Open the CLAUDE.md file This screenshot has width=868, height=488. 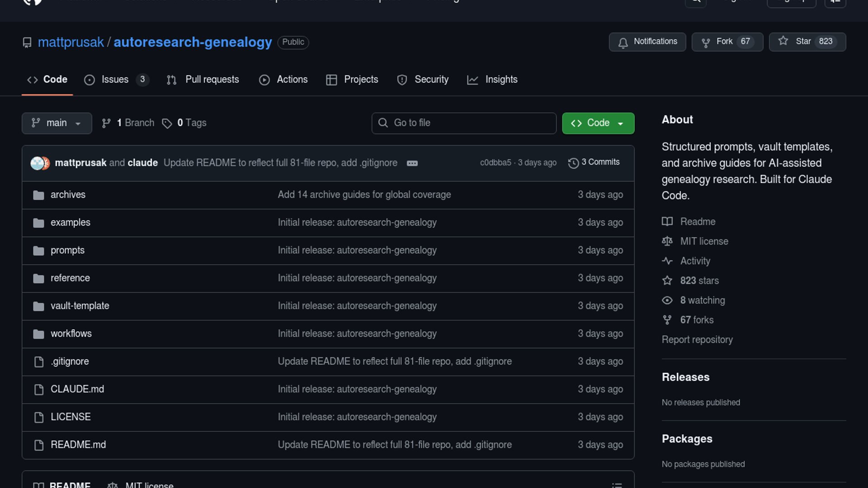coord(77,389)
